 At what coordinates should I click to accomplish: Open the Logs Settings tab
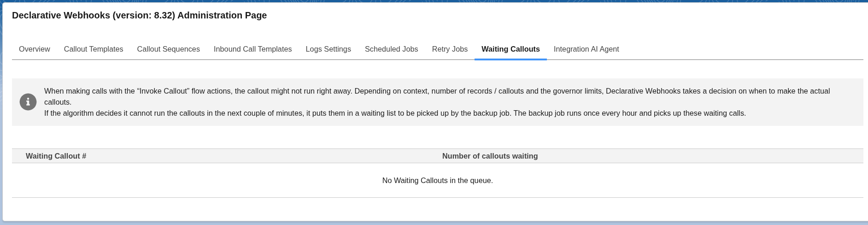(328, 49)
